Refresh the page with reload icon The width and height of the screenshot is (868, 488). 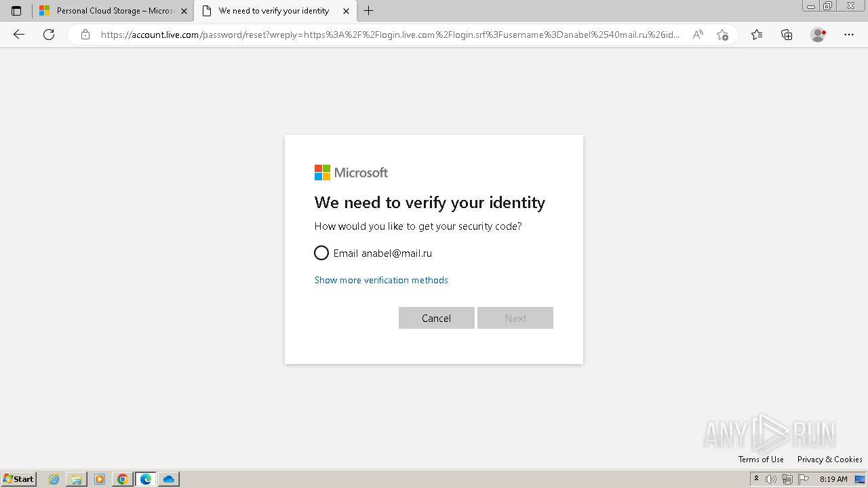49,35
